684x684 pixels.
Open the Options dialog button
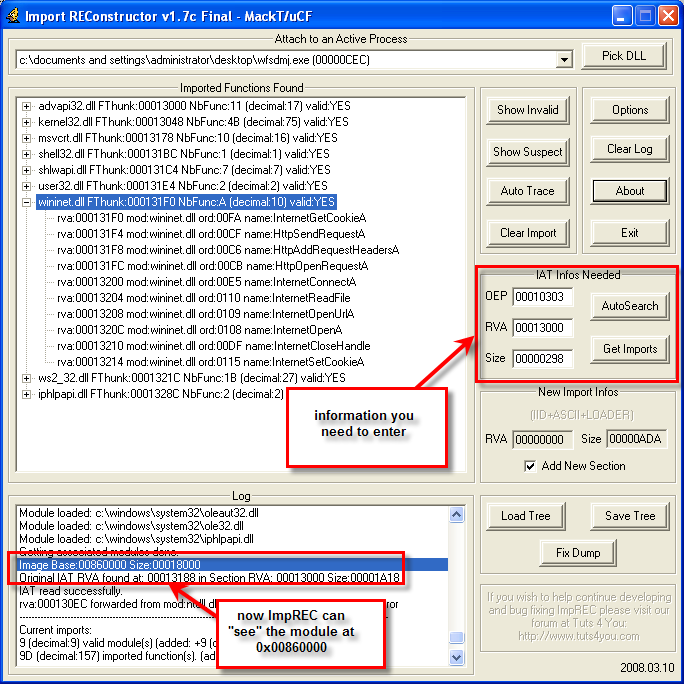[630, 110]
